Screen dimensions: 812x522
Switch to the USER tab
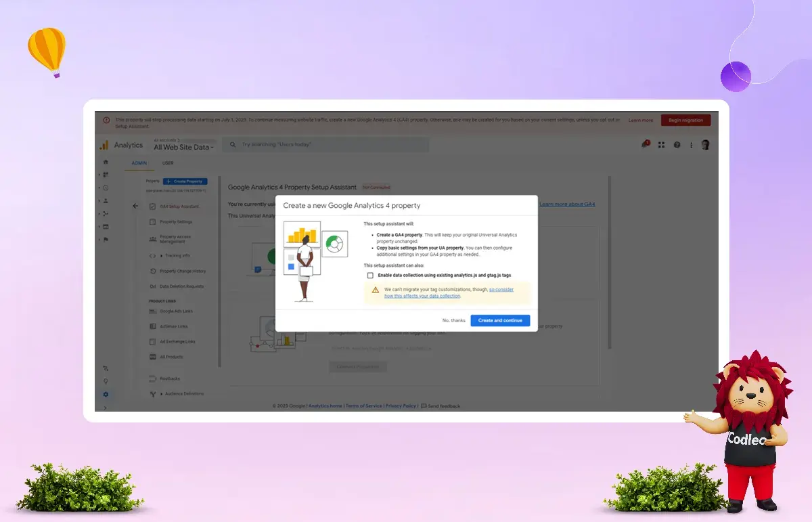(x=168, y=163)
